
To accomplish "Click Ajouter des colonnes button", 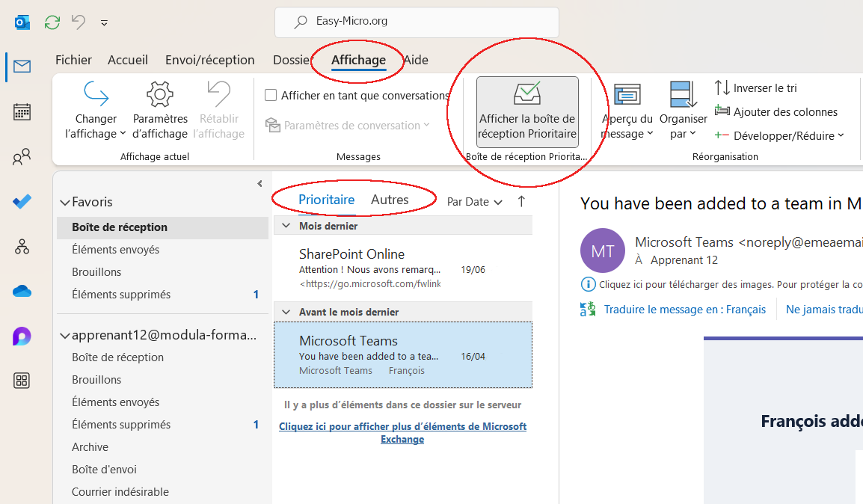I will click(x=776, y=111).
